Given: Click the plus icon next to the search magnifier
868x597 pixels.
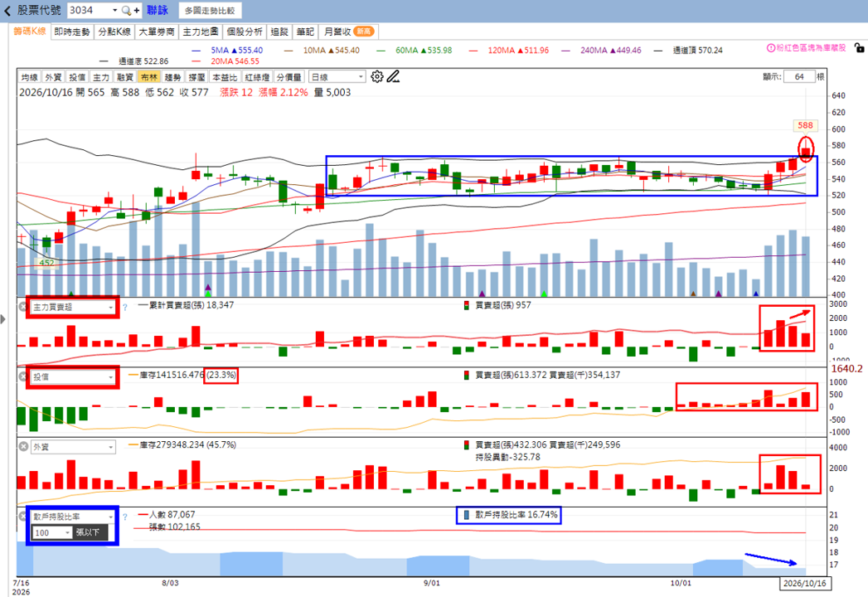Looking at the screenshot, I should point(137,11).
